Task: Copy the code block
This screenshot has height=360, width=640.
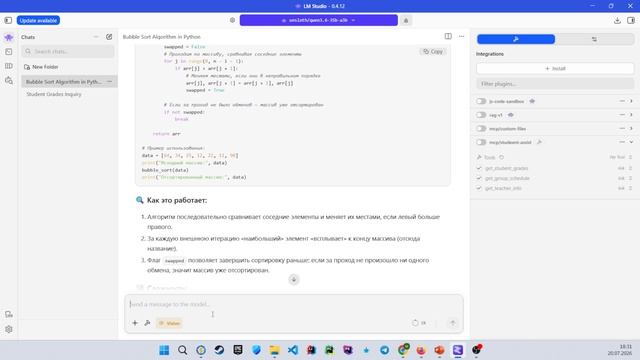Action: 433,51
